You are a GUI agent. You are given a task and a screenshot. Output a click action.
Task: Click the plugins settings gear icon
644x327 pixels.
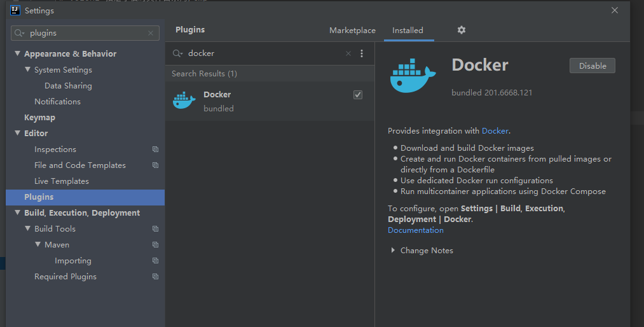click(x=462, y=30)
